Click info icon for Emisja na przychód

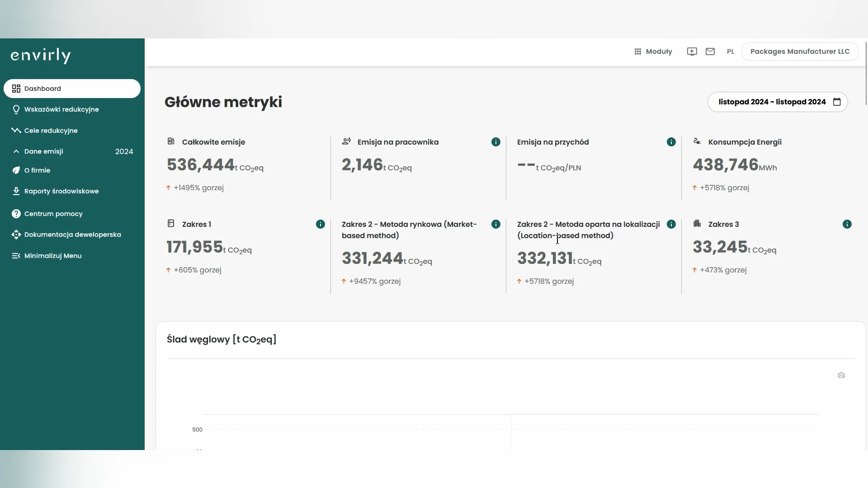coord(671,142)
